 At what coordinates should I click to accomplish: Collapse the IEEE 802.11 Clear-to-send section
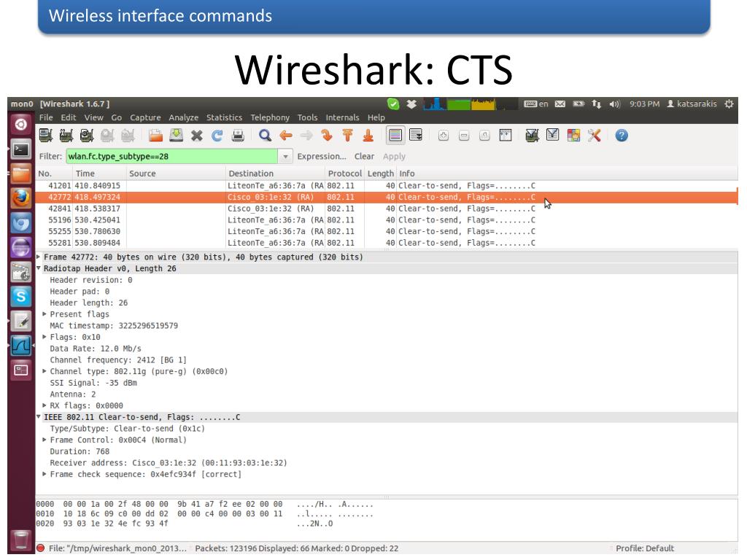pos(39,416)
